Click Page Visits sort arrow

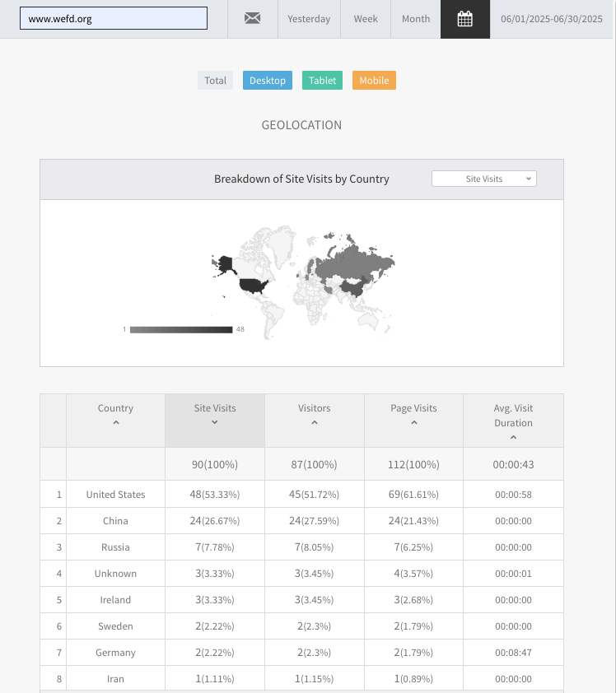(x=413, y=423)
